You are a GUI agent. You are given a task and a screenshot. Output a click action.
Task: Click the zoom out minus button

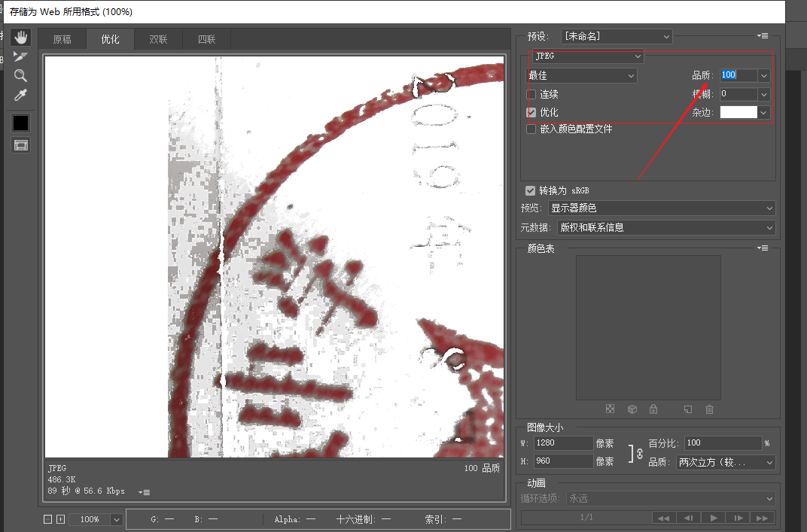(48, 520)
